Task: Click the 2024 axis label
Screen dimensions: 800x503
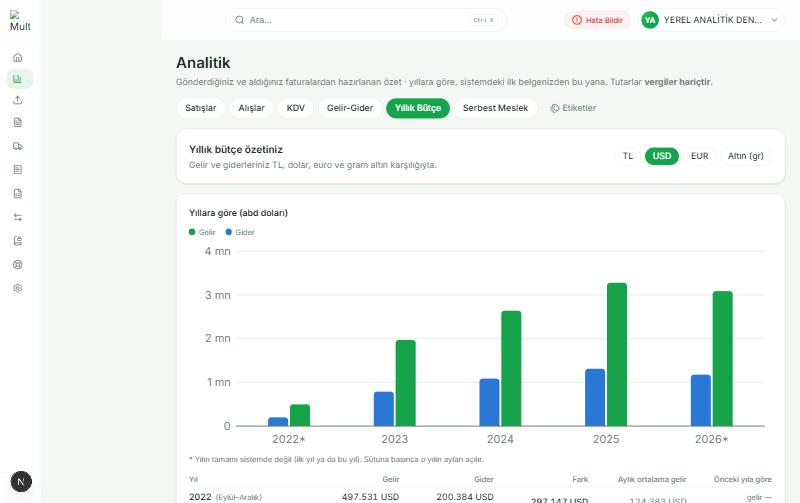Action: (x=501, y=439)
